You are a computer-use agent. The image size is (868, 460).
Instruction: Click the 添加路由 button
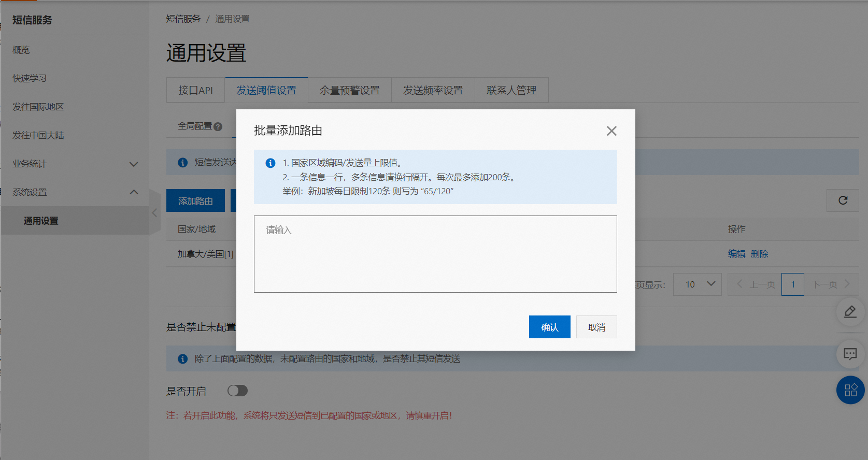click(x=195, y=200)
